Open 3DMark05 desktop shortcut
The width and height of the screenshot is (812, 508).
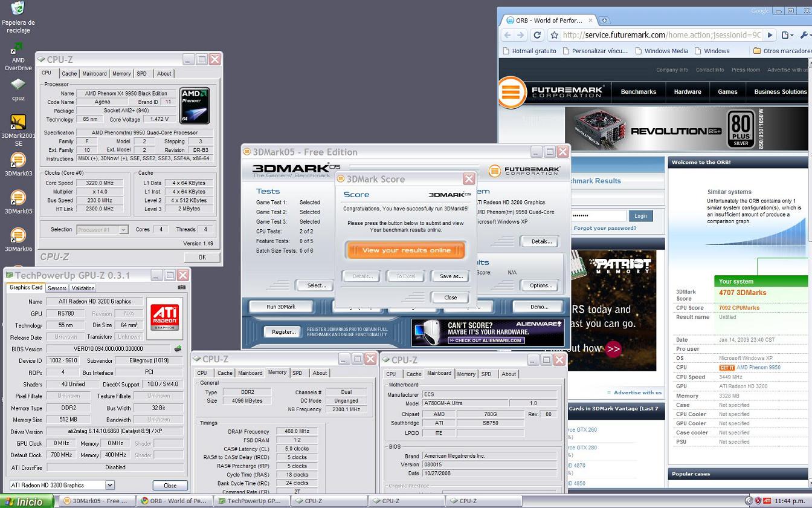coord(18,202)
